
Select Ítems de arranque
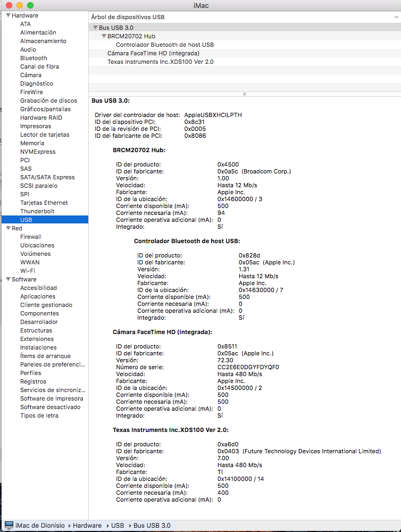point(45,356)
